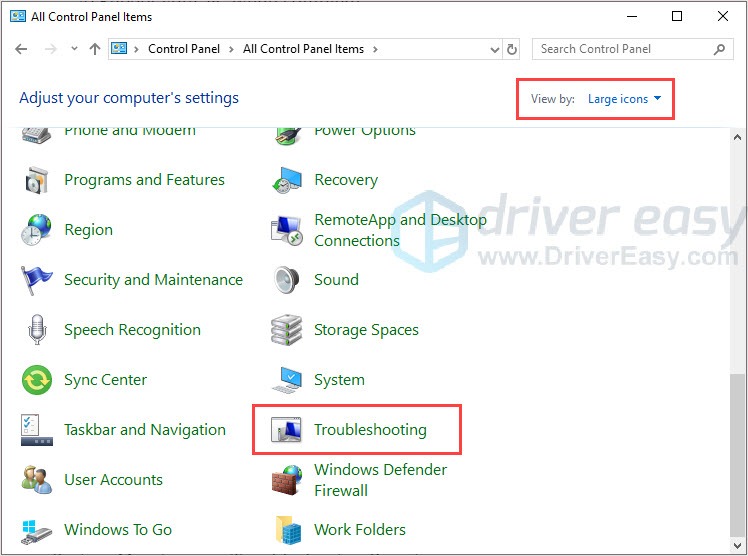748x556 pixels.
Task: Click the Security and Maintenance link
Action: [x=153, y=280]
